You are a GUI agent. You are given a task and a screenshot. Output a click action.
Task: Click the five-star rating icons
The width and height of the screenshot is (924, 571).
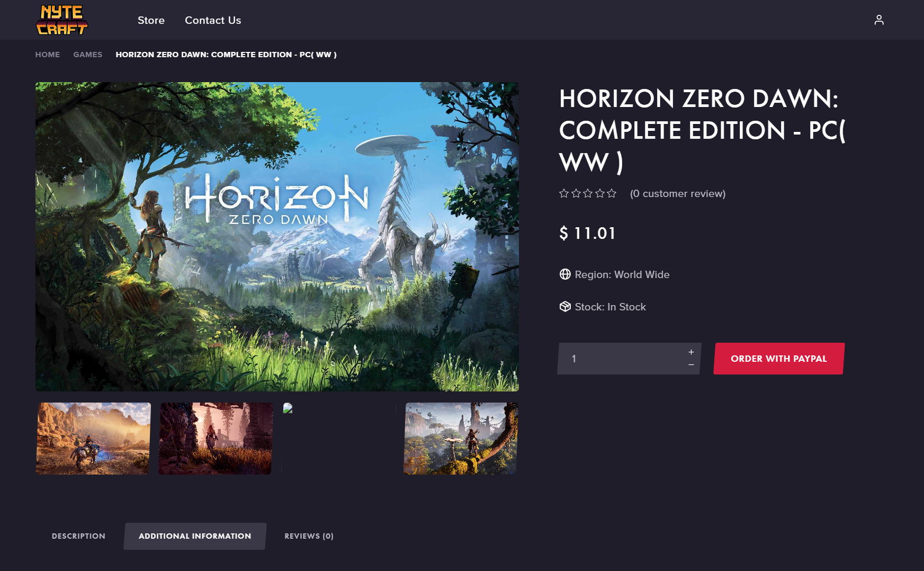588,193
